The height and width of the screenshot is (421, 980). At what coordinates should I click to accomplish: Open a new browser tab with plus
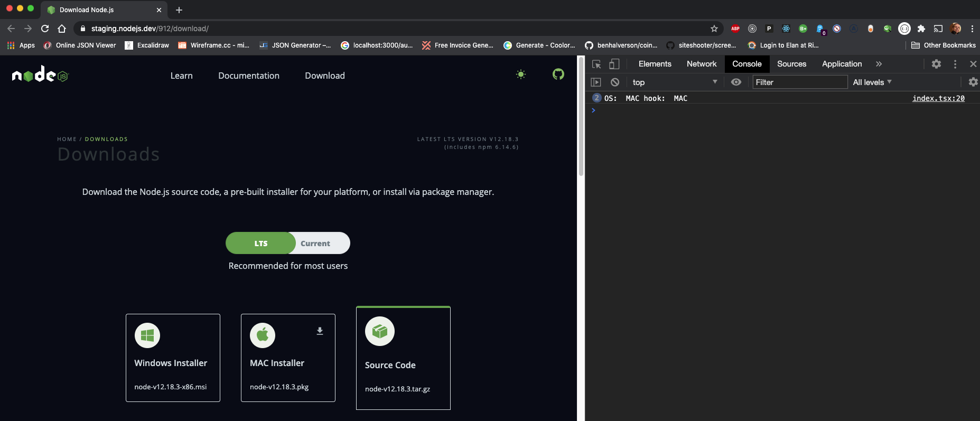coord(179,10)
